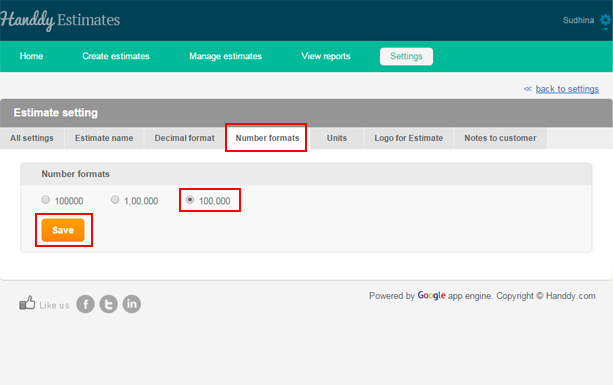Go to the Home menu item
Screen dimensions: 613x385
click(31, 56)
